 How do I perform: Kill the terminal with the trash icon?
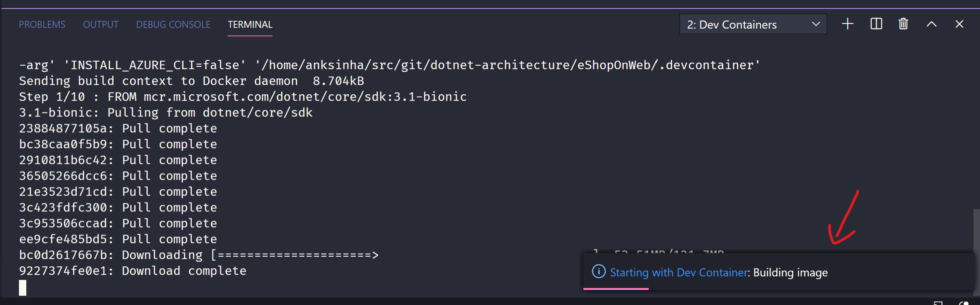click(903, 24)
